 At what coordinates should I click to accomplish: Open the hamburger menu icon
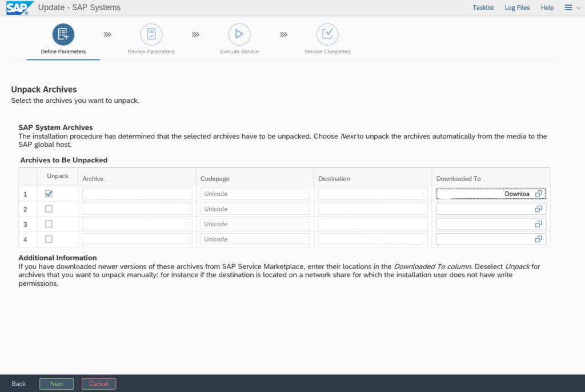coord(568,7)
